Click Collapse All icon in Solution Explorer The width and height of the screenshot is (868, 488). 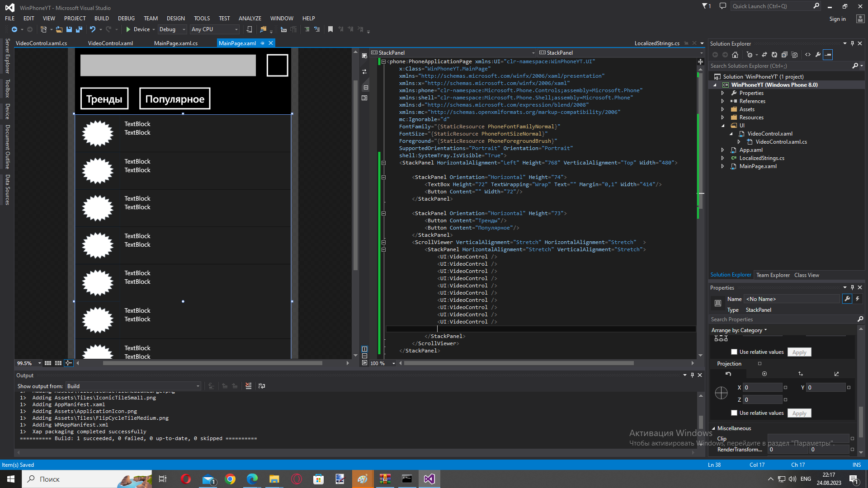click(x=784, y=55)
